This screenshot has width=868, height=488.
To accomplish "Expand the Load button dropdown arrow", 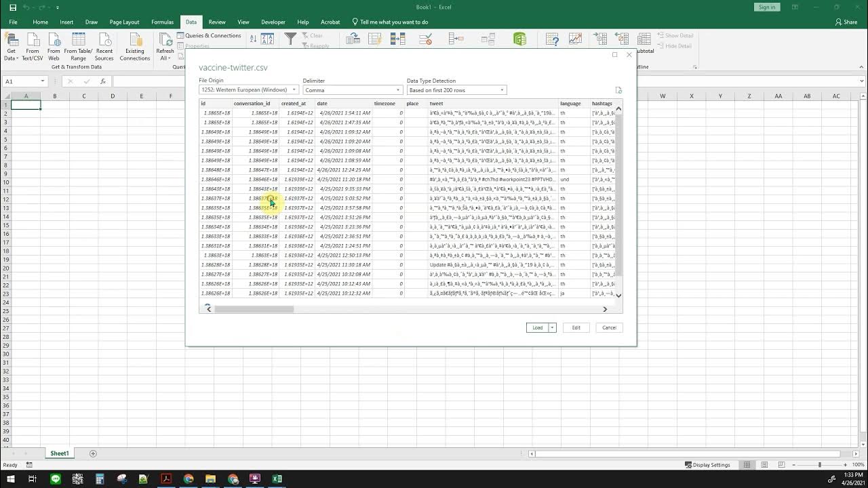I will (552, 327).
